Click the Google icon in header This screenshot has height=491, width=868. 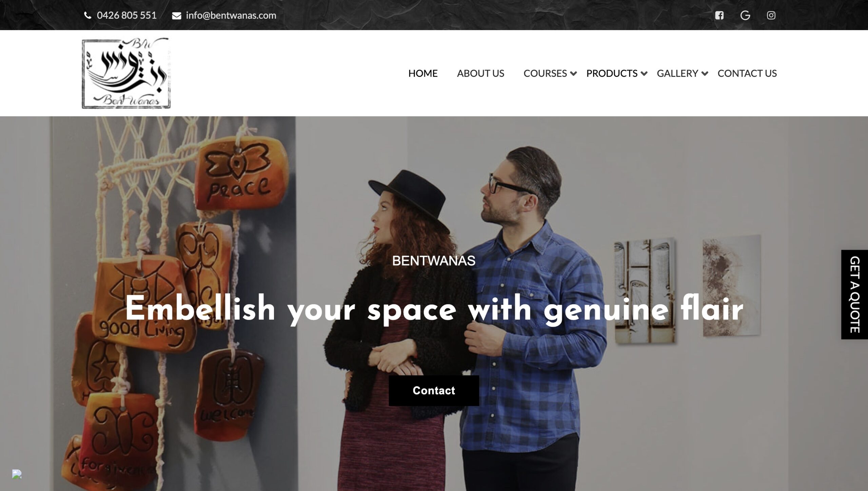pos(745,15)
